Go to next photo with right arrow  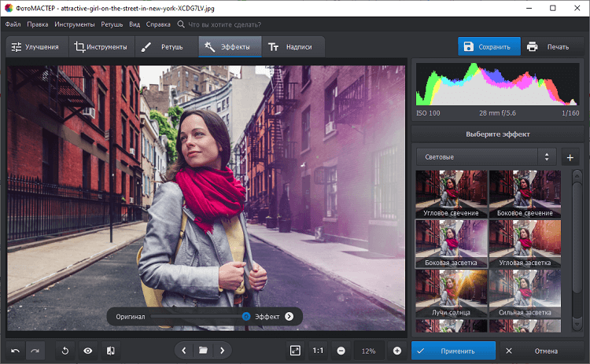tap(223, 351)
